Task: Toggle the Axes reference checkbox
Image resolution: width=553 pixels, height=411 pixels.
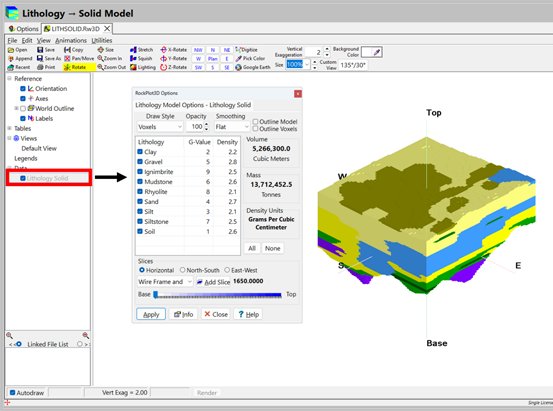Action: pyautogui.click(x=23, y=98)
